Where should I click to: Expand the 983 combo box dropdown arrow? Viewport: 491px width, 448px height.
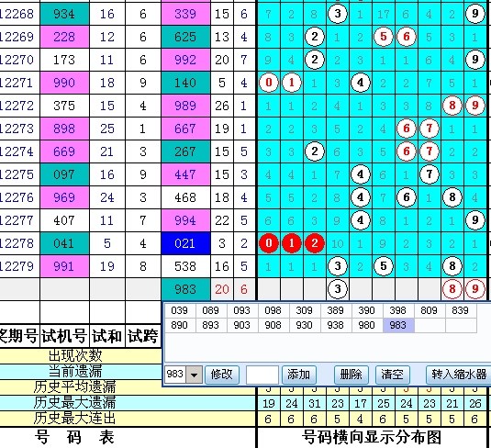pos(195,375)
